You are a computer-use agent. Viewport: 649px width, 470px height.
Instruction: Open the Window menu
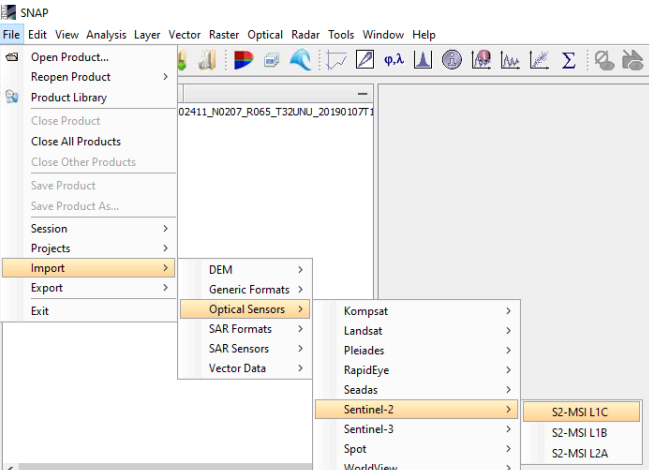[383, 35]
